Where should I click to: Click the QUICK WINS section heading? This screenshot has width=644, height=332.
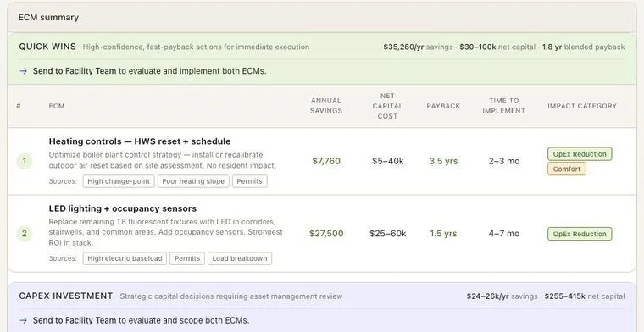(x=47, y=47)
